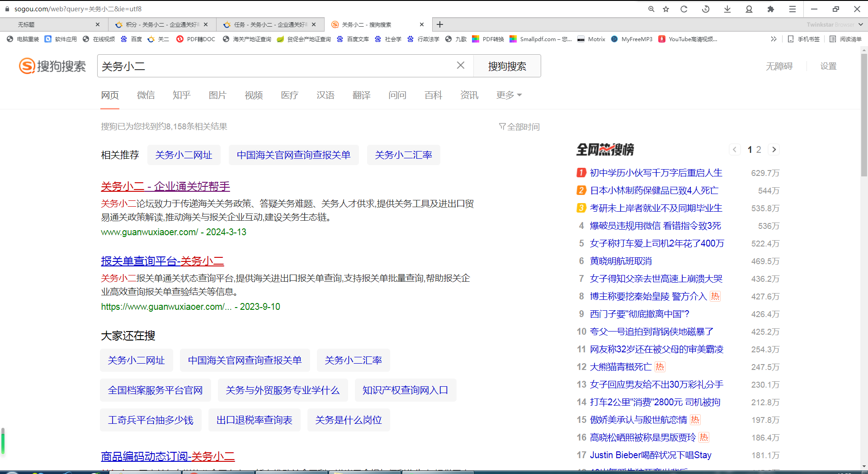Viewport: 868px width, 474px height.
Task: Reload the page with the refresh icon
Action: click(x=684, y=9)
